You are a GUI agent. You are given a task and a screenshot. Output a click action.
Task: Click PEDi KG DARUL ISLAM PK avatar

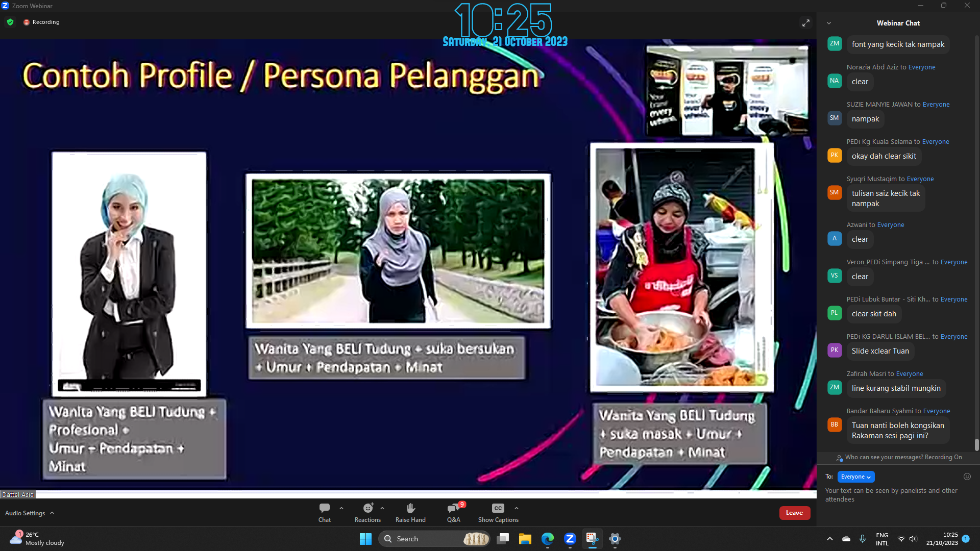835,350
